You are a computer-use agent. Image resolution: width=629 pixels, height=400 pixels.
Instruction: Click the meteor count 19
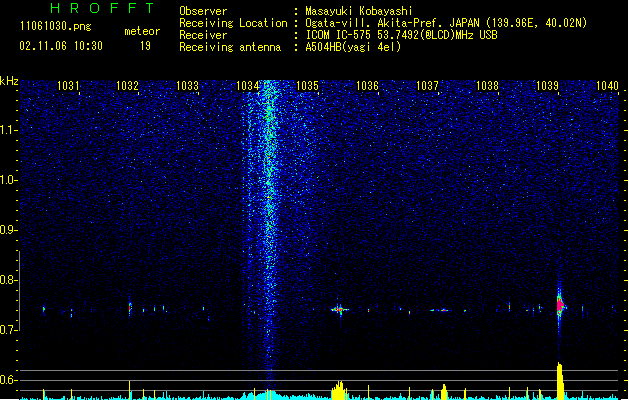[145, 46]
